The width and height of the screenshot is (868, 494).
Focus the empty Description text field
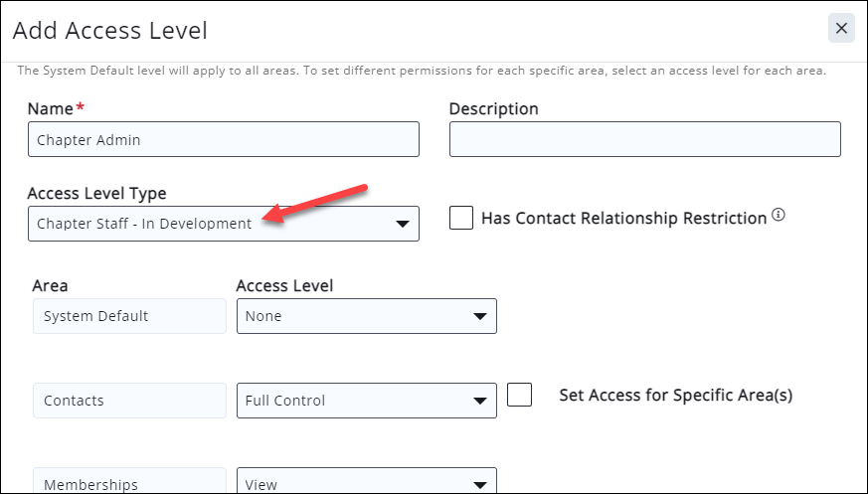coord(644,140)
